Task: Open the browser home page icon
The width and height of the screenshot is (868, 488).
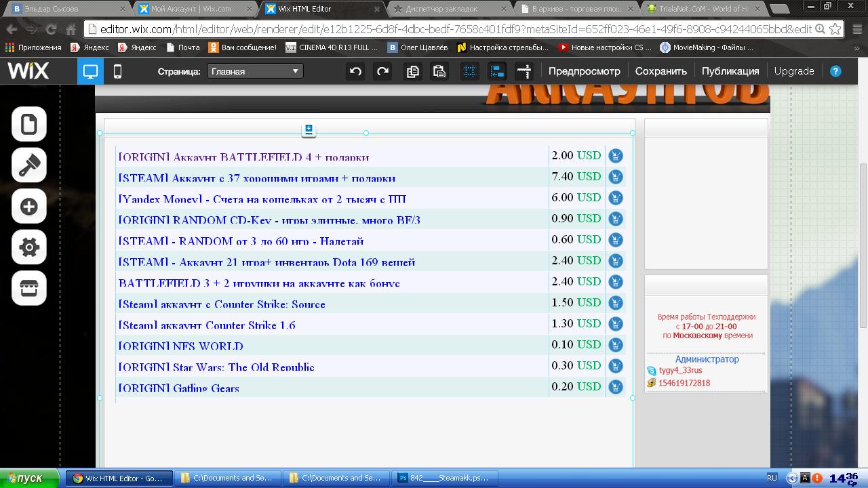Action: (x=71, y=29)
